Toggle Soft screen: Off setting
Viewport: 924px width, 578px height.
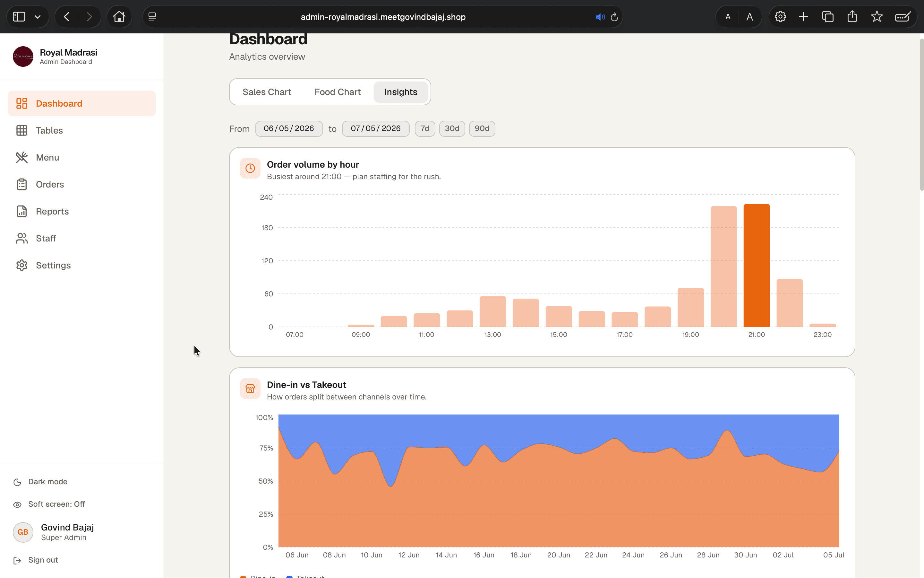coord(49,504)
